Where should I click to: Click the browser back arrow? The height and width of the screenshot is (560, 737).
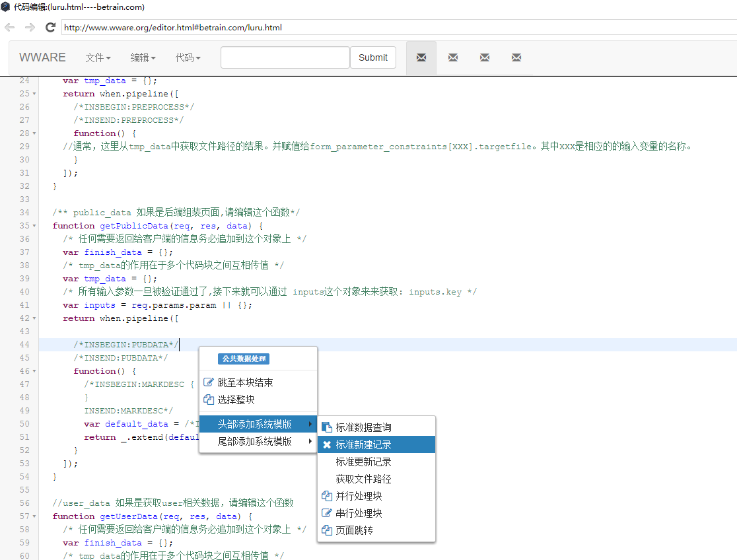[9, 27]
